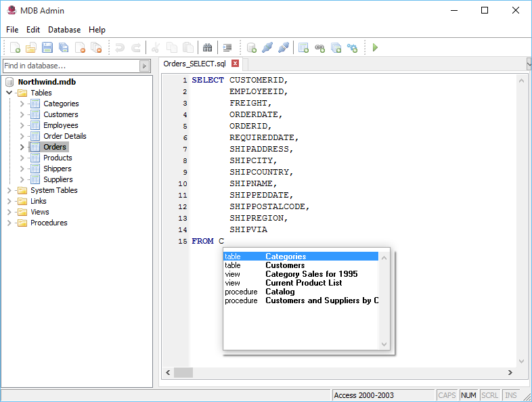The image size is (532, 402).
Task: Select Customers in the autocomplete list
Action: 285,265
